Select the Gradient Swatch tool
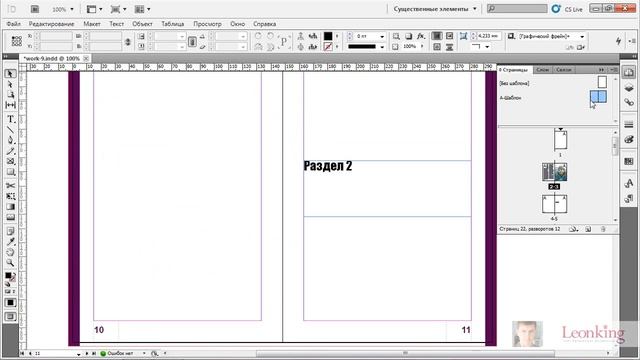Screen dimensions: 640x360 [11, 207]
